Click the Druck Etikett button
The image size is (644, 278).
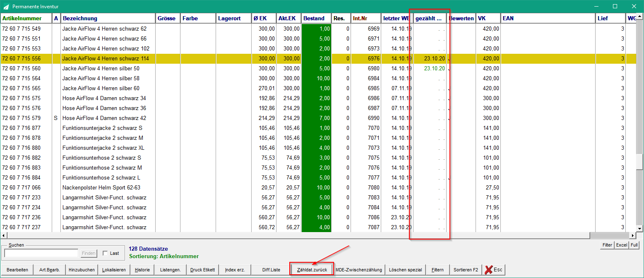[x=202, y=270]
